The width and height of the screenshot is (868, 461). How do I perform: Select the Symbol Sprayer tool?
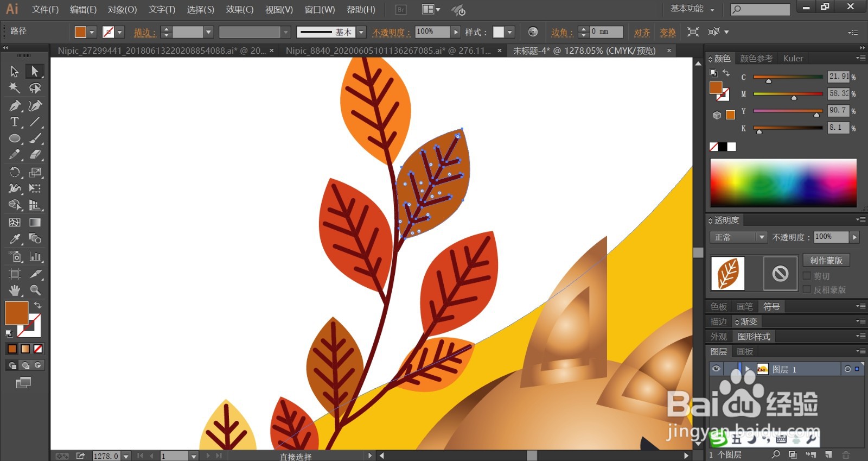click(x=15, y=256)
